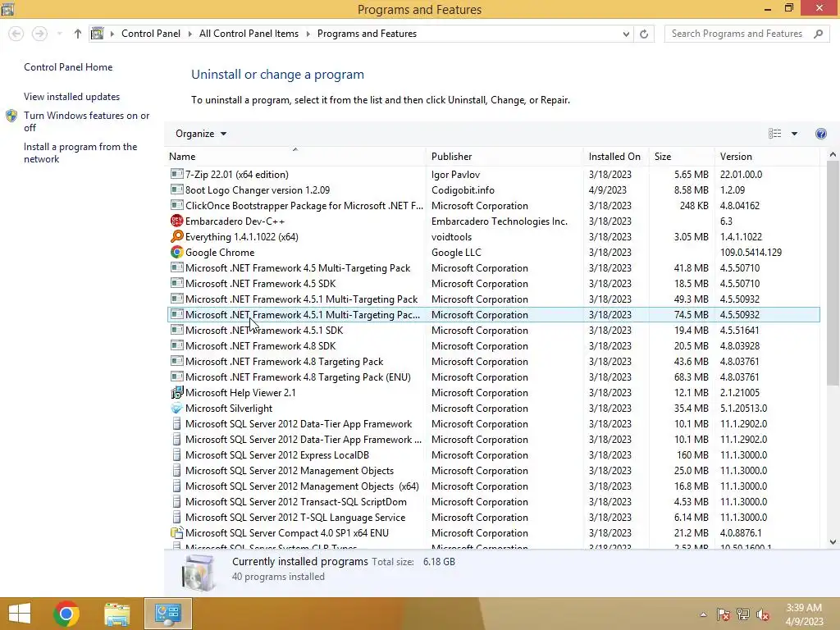Open Install a program from the network
The image size is (840, 630).
point(80,153)
